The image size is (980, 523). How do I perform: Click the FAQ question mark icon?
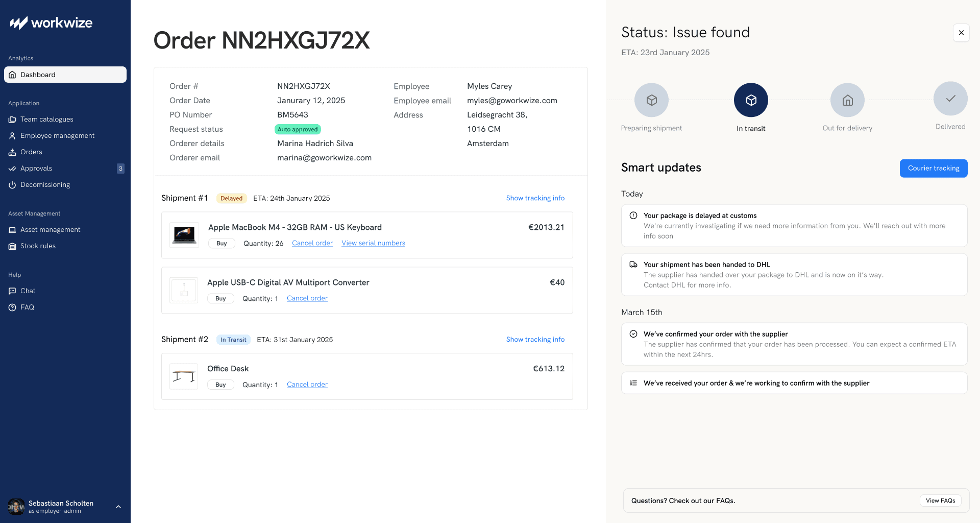[12, 307]
